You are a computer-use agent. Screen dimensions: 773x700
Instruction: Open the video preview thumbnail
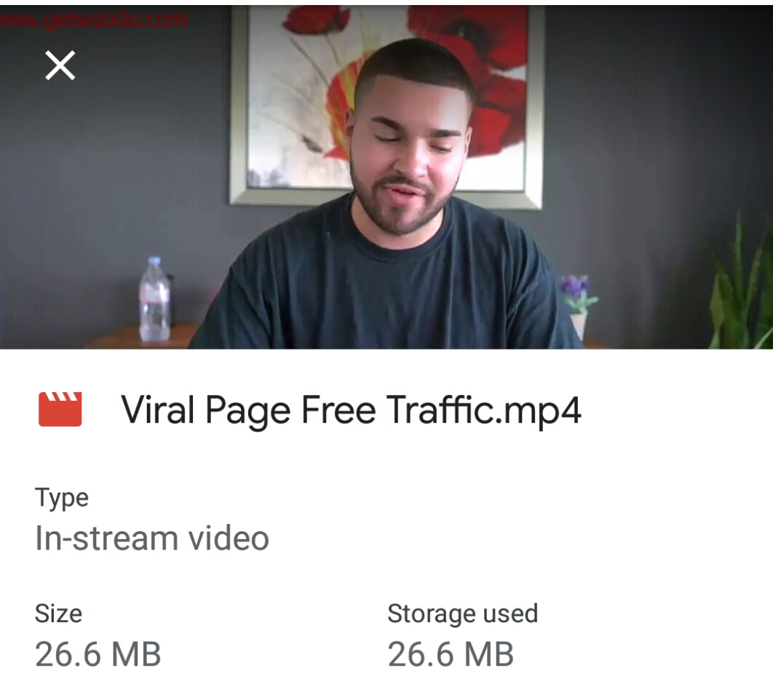coord(386,178)
